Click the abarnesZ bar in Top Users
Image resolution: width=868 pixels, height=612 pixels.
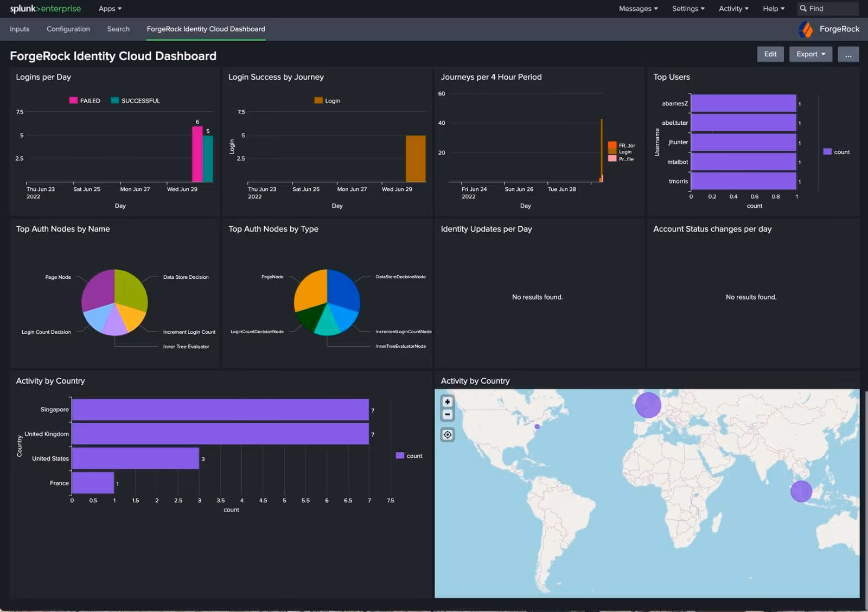(743, 103)
